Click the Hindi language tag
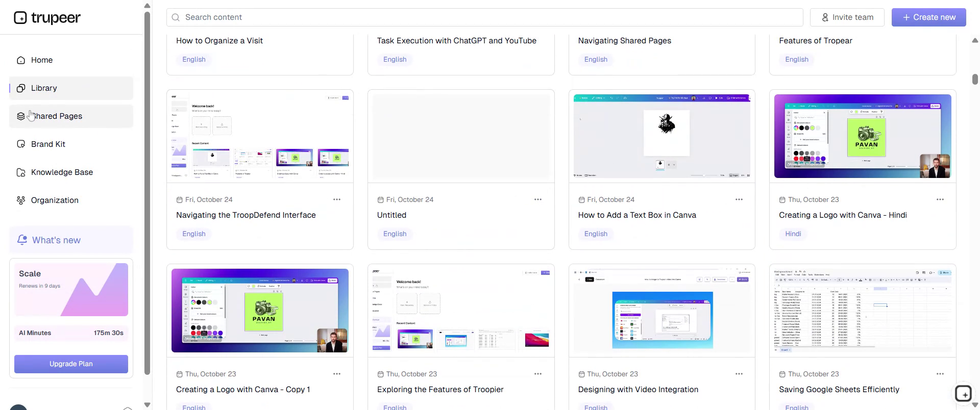Screen dimensions: 980x410 [x=793, y=234]
